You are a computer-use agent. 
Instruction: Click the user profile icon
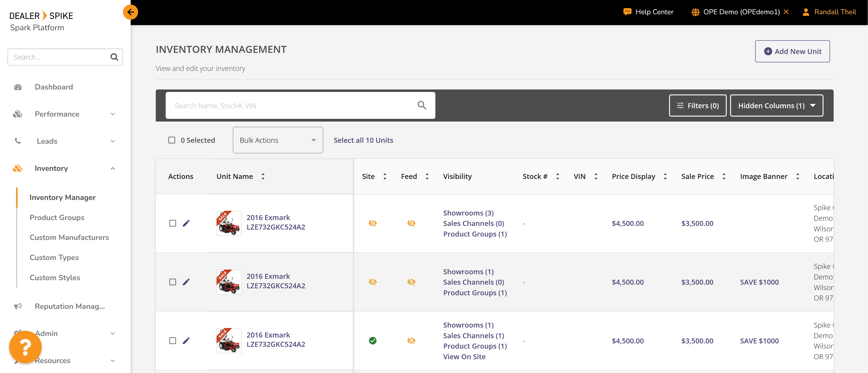(x=806, y=12)
